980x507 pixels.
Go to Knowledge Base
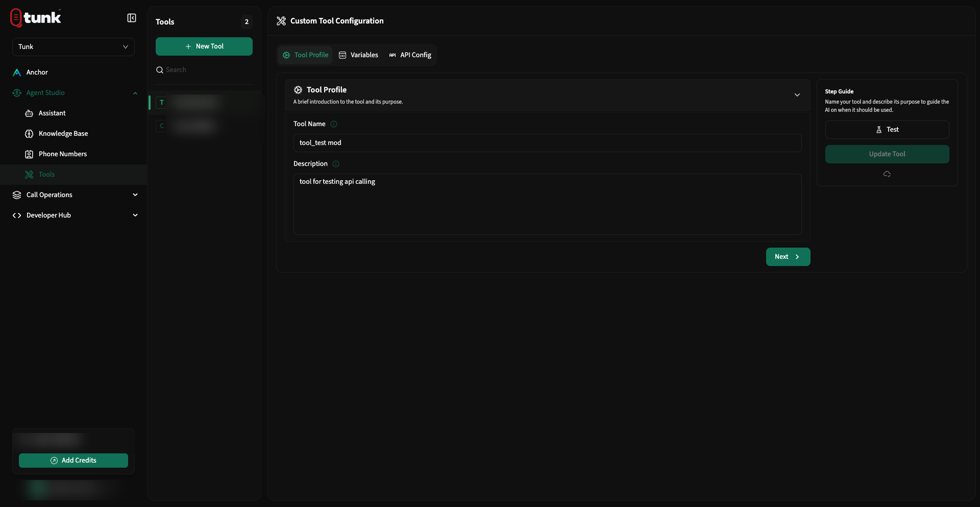tap(73, 134)
